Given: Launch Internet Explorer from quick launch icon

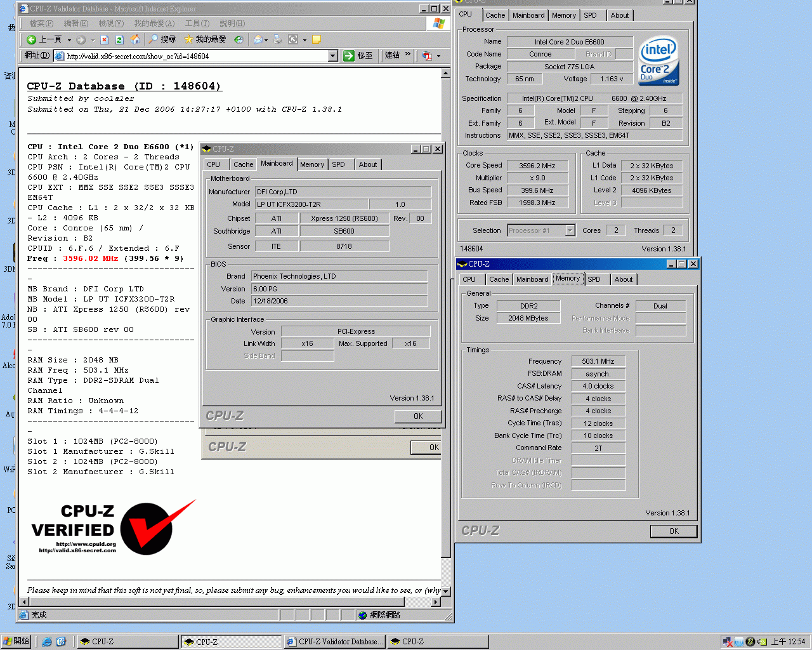Looking at the screenshot, I should [x=47, y=642].
